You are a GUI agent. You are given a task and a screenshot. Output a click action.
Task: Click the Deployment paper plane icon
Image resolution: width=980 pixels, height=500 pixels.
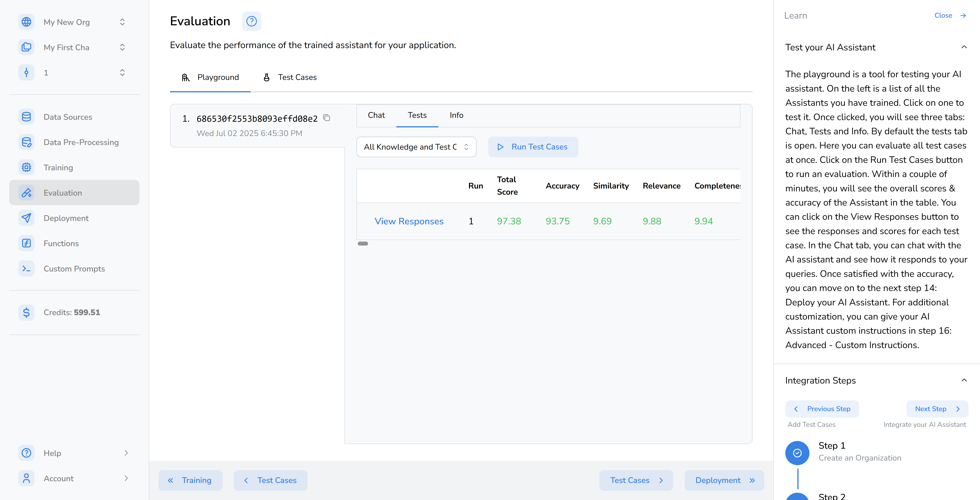pos(26,218)
